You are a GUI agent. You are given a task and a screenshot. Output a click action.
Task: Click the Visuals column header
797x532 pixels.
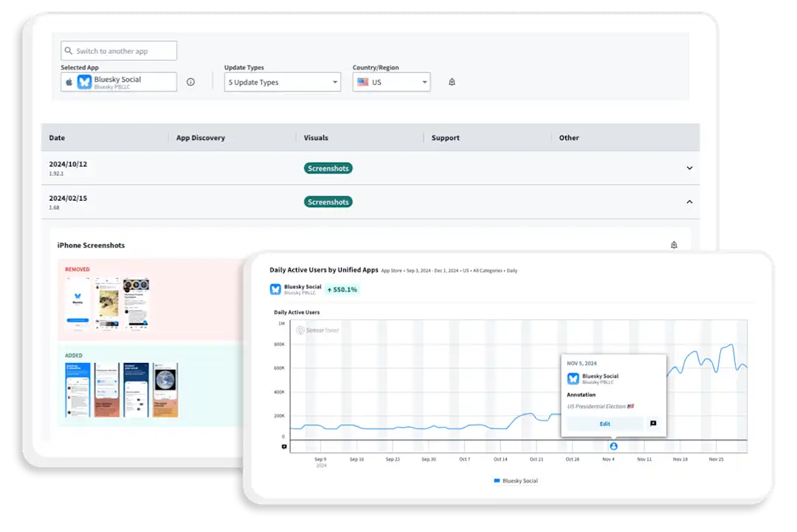click(x=316, y=138)
